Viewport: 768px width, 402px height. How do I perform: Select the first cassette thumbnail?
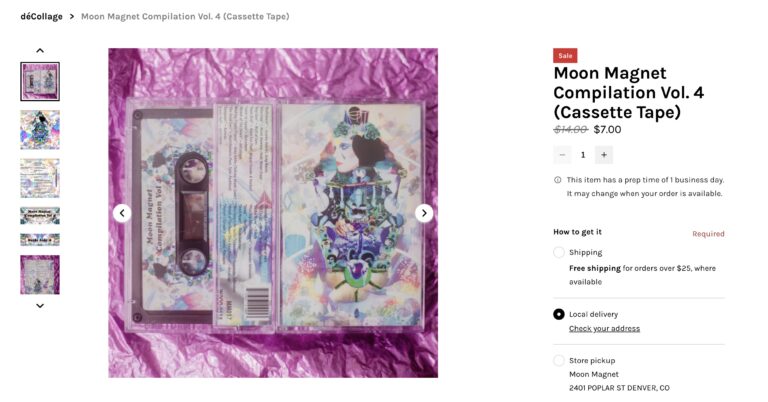(40, 81)
